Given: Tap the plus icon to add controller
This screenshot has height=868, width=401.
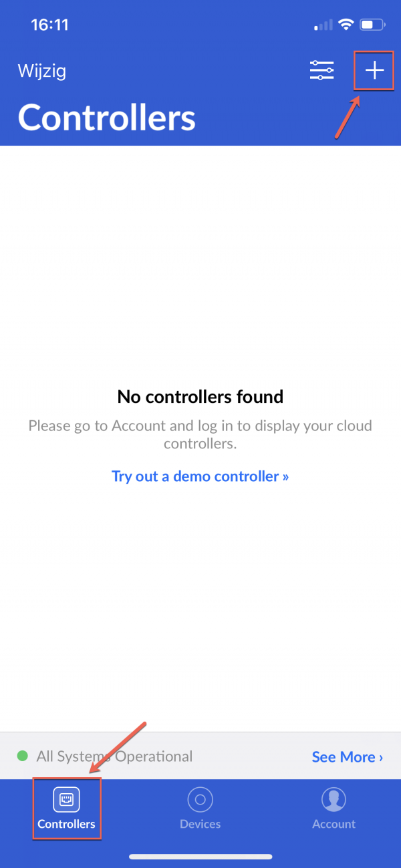Looking at the screenshot, I should [374, 70].
